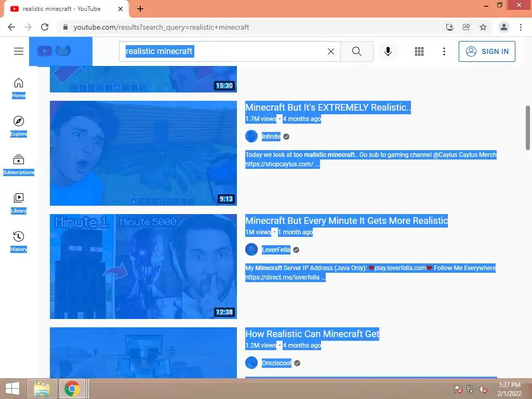Click the magnifier search button
This screenshot has height=399, width=532.
[356, 51]
